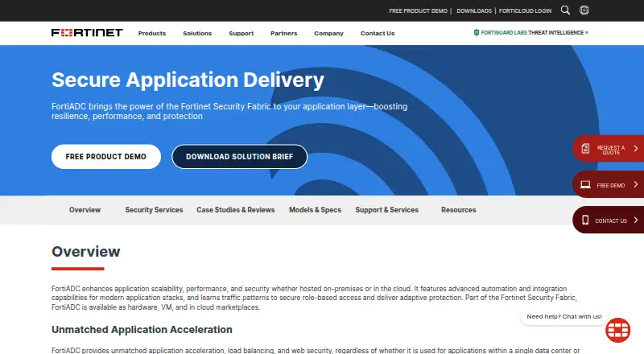The height and width of the screenshot is (354, 644).
Task: Open Support & Services tab
Action: [x=387, y=210]
